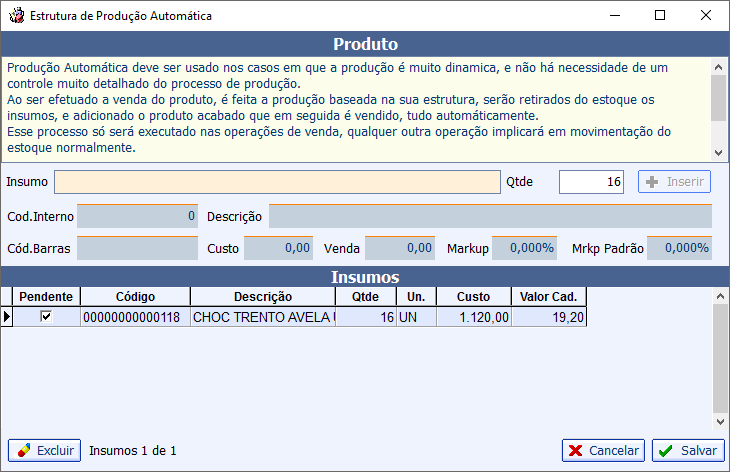
Task: Click the Descrição field
Action: click(490, 216)
